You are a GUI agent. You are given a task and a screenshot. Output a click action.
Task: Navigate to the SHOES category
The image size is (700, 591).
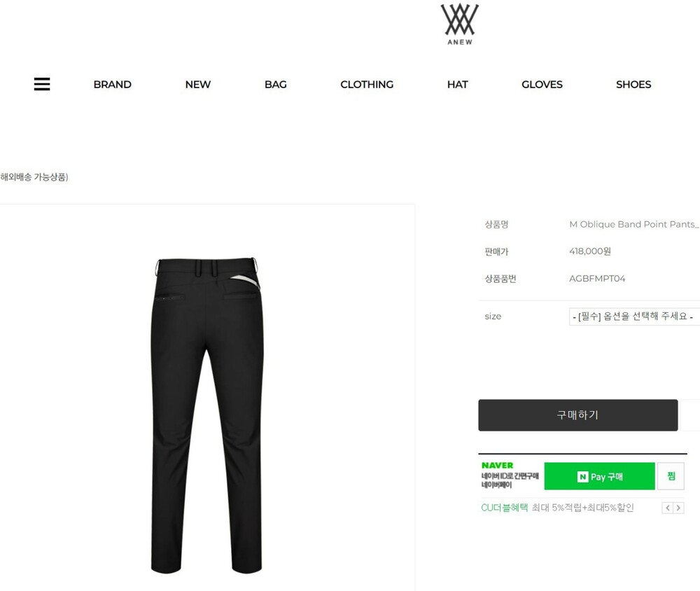(633, 85)
